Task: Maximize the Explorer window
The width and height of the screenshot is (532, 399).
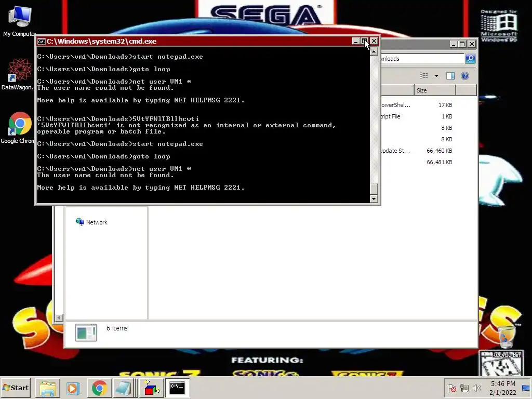Action: (x=462, y=44)
